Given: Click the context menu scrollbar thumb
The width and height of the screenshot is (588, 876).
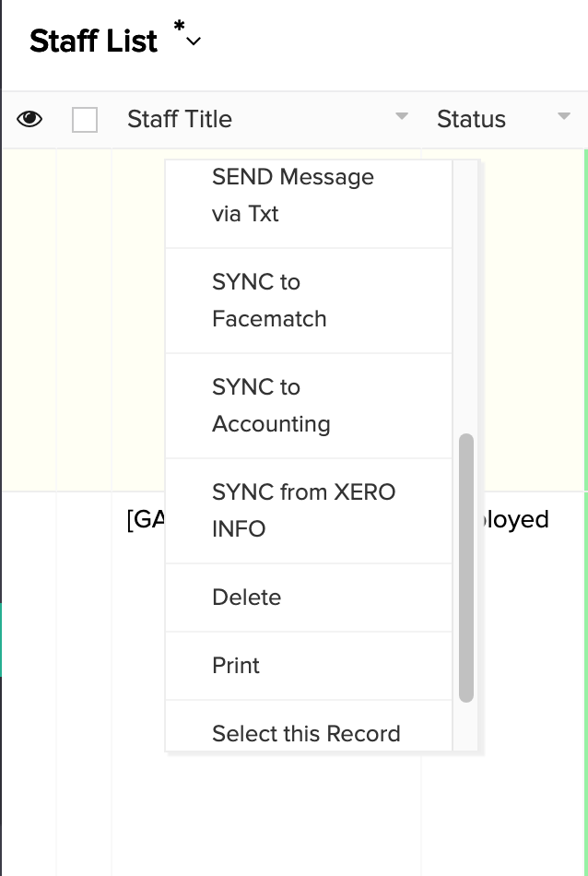Looking at the screenshot, I should pos(466,567).
